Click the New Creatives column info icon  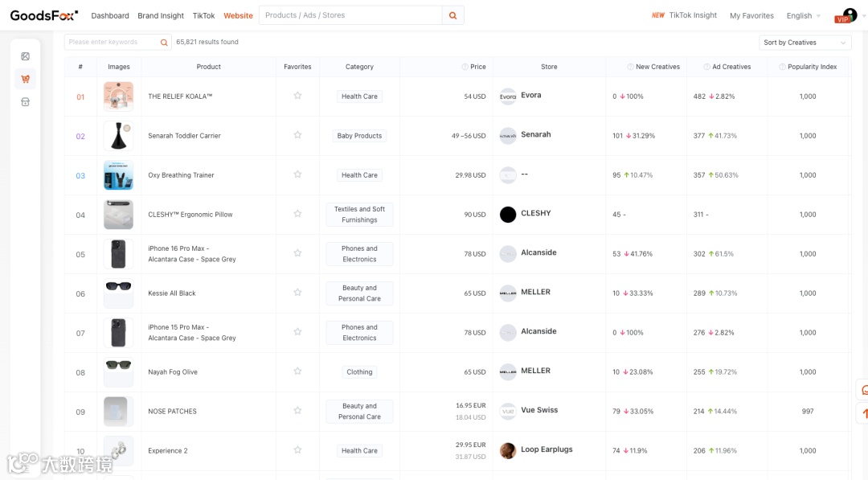[x=630, y=67]
